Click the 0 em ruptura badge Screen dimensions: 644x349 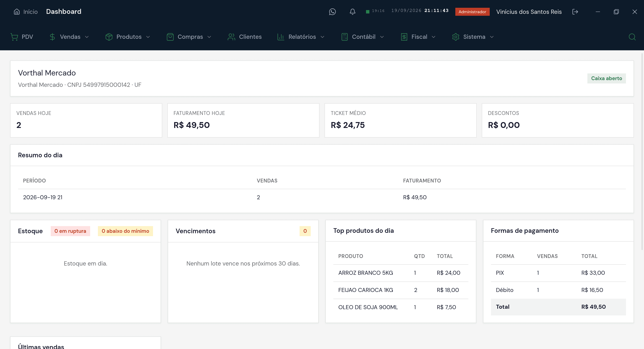[70, 231]
